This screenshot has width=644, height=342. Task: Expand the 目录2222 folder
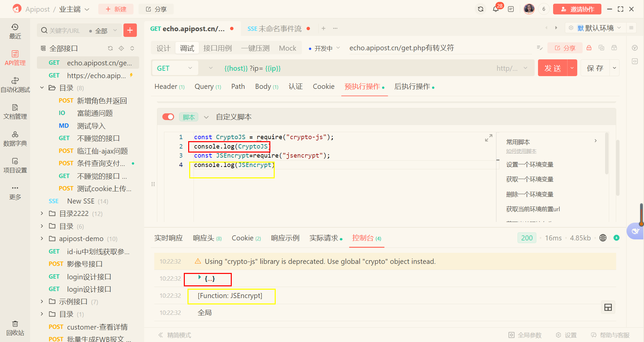click(x=42, y=213)
